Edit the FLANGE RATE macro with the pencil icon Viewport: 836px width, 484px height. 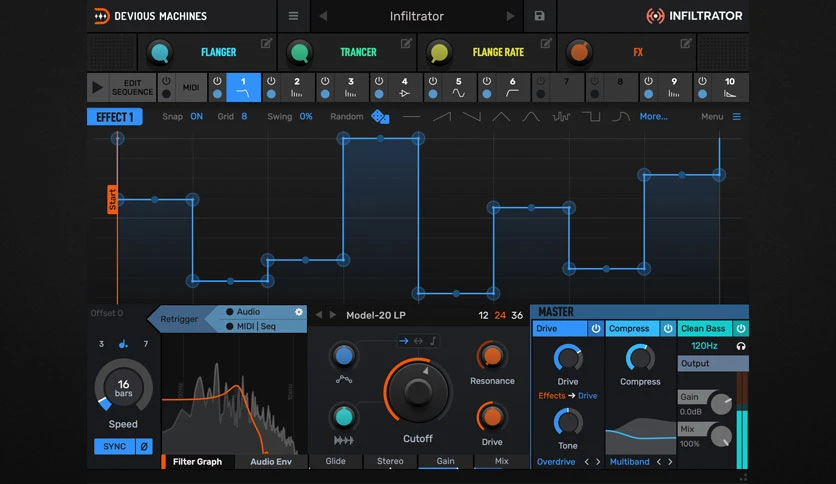pos(546,43)
